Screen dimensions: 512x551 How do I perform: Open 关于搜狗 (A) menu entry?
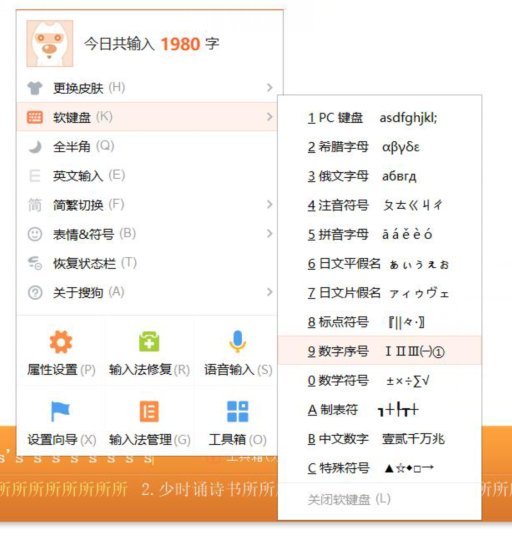147,292
